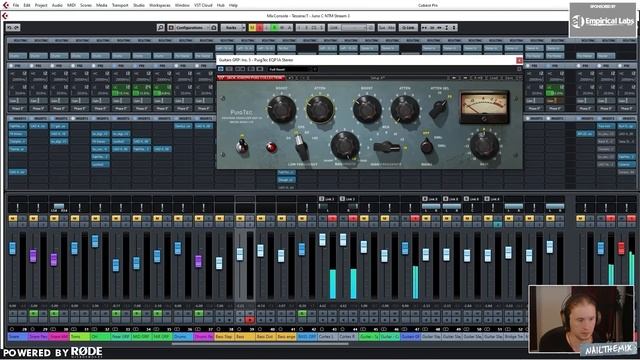Click the output Gain knob on PuigTec

click(484, 145)
